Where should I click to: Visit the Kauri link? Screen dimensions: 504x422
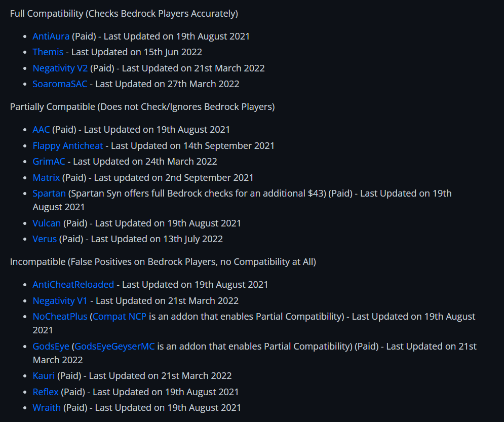click(x=44, y=375)
